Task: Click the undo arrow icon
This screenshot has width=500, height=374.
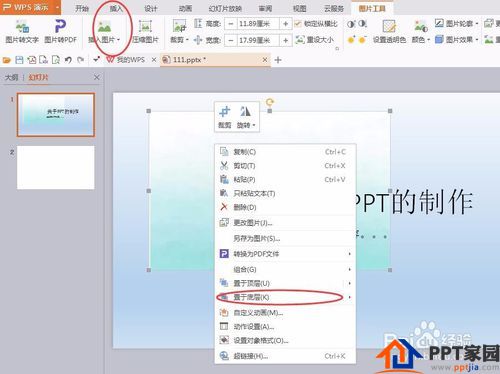Action: pyautogui.click(x=68, y=60)
